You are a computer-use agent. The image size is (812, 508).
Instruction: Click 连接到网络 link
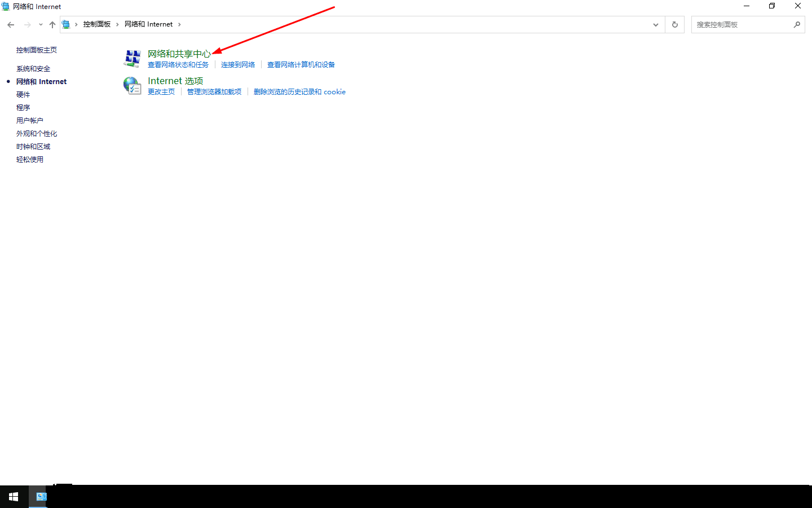(237, 65)
